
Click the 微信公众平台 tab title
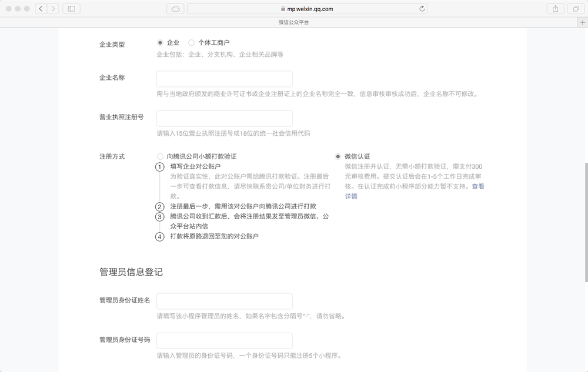click(293, 22)
